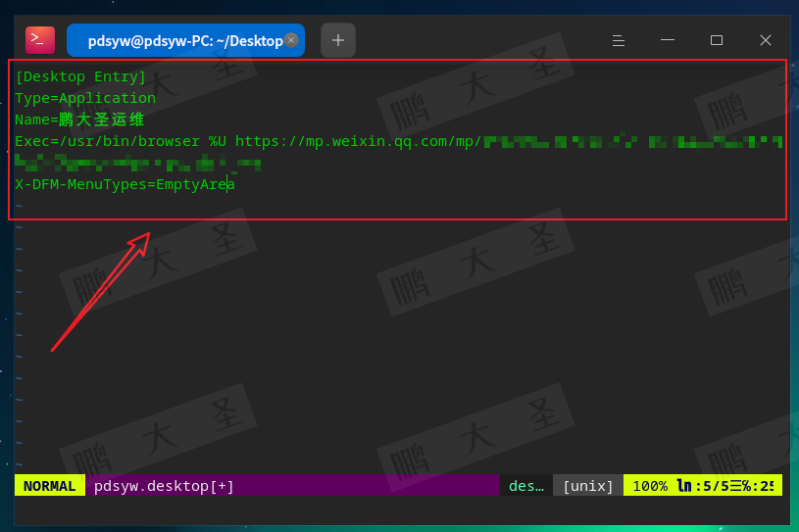
Task: Click the ln :5/5 line counter
Action: (x=703, y=486)
